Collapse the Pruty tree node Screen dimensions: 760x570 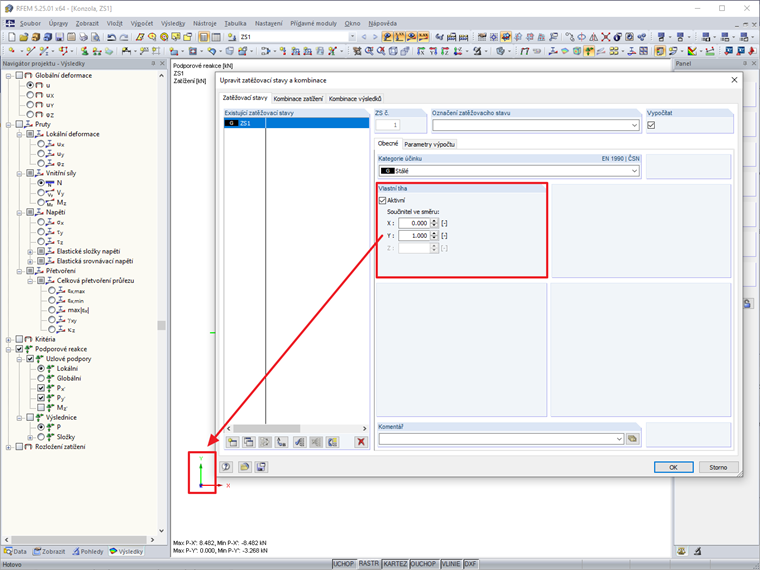pos(8,124)
